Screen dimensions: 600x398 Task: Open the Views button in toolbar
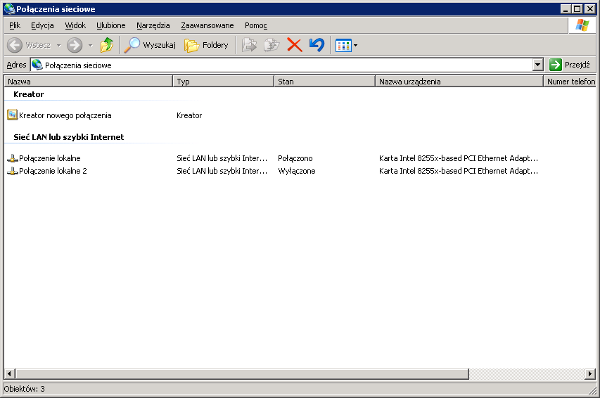pos(346,46)
